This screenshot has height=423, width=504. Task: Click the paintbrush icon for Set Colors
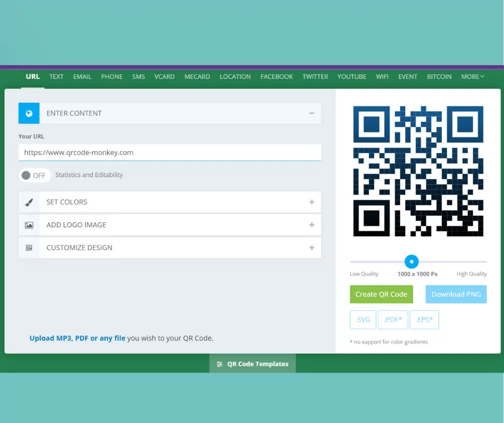pos(29,202)
